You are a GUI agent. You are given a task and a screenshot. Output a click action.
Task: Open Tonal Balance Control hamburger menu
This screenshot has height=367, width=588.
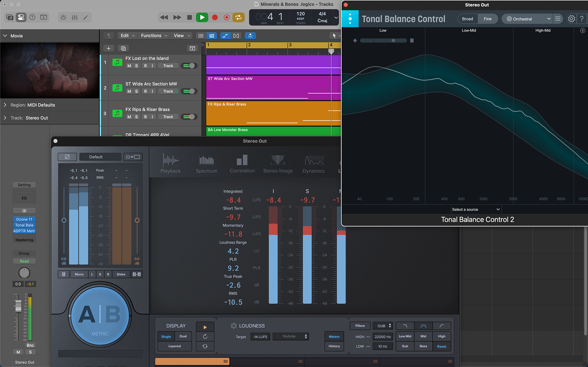[558, 19]
